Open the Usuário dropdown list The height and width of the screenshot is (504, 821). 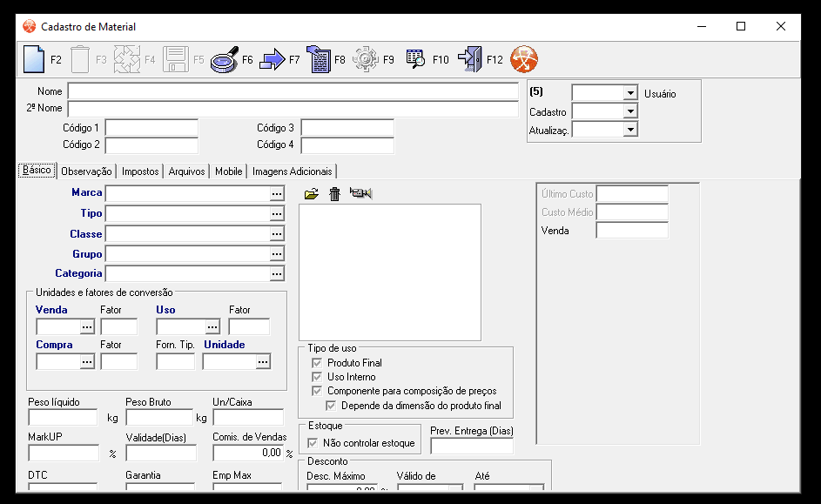click(628, 92)
